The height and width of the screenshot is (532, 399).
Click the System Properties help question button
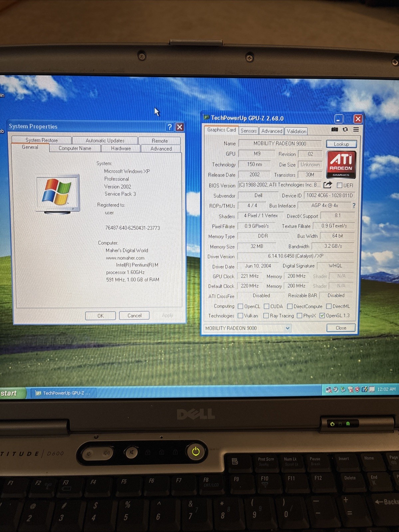pyautogui.click(x=170, y=127)
